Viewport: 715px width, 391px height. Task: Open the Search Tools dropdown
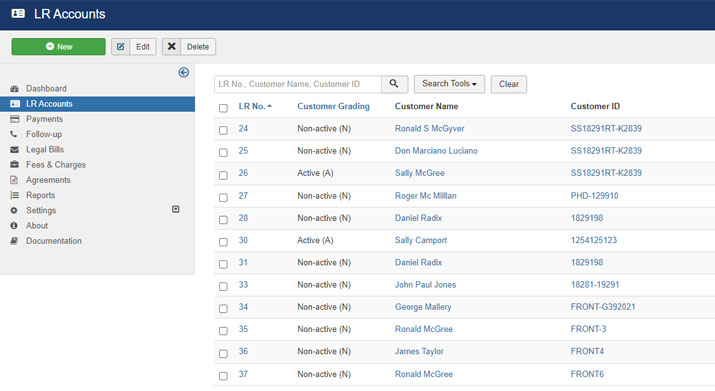(449, 84)
